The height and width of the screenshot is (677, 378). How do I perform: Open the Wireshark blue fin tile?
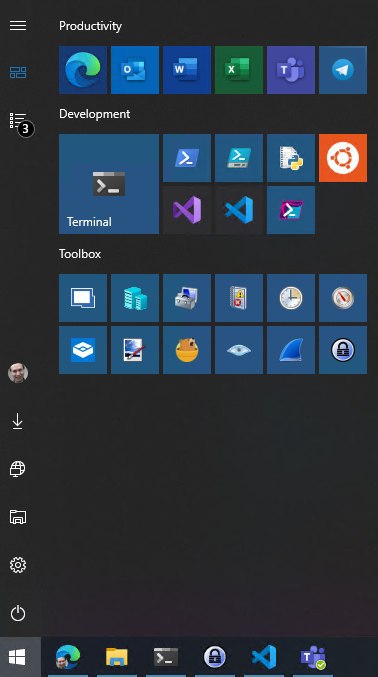click(291, 350)
